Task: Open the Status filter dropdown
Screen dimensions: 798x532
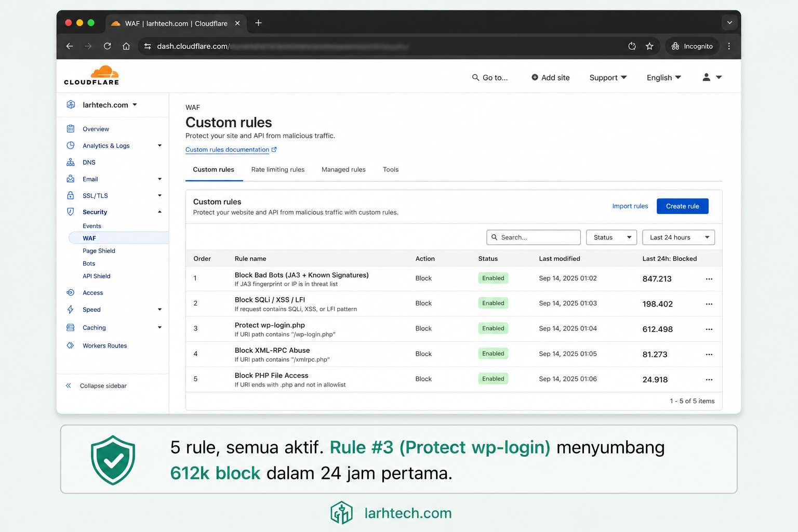Action: 611,237
